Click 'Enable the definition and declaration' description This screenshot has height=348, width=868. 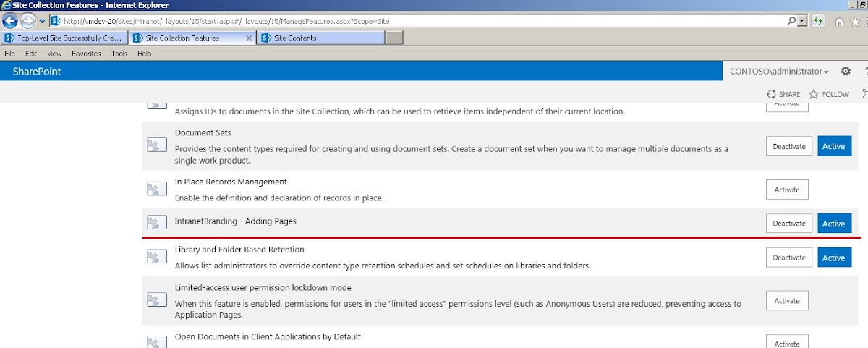pos(279,198)
